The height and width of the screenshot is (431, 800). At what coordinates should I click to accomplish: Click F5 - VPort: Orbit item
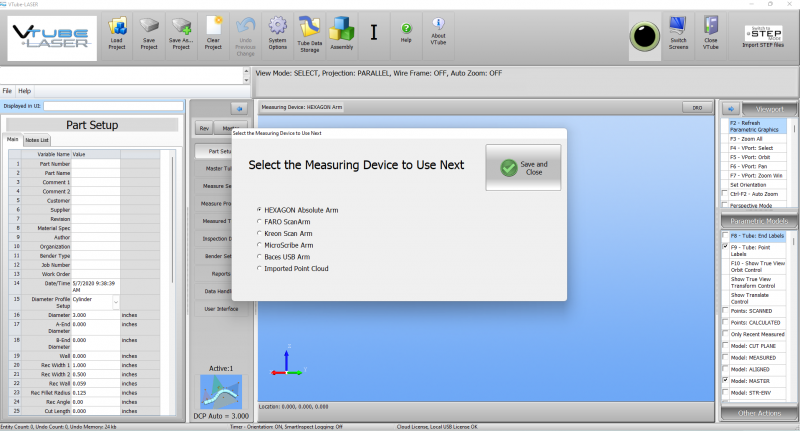click(x=757, y=157)
